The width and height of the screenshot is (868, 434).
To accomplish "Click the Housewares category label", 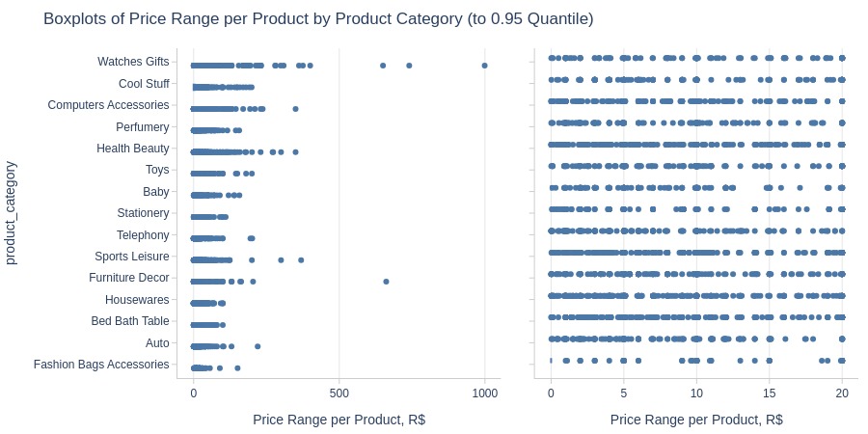I will pyautogui.click(x=137, y=300).
